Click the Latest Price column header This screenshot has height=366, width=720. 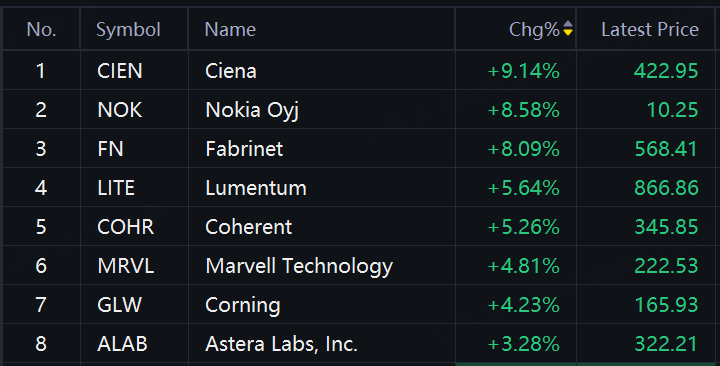pyautogui.click(x=650, y=30)
